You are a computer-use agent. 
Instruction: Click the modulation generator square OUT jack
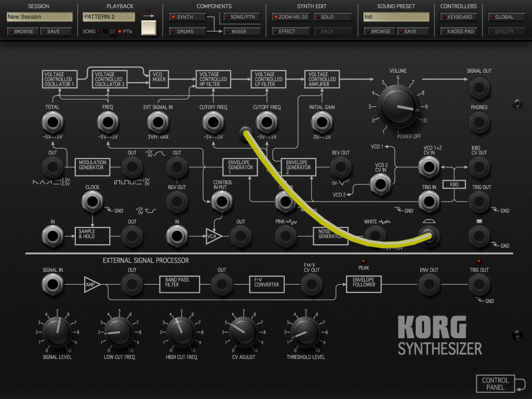point(132,167)
